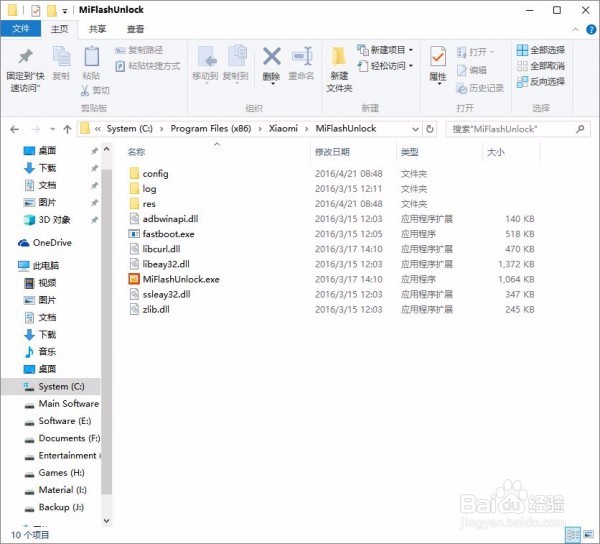
Task: Open the recent locations dropdown arrow
Action: coord(53,129)
